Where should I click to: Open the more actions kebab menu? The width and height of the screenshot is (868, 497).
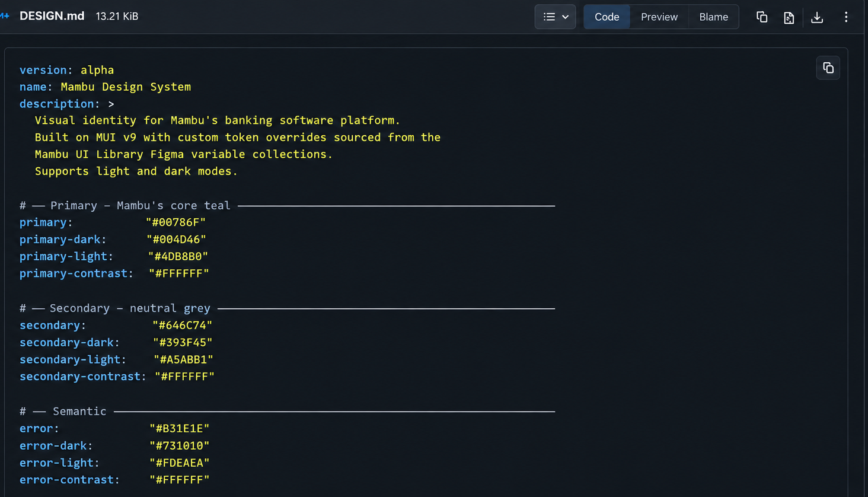click(846, 17)
